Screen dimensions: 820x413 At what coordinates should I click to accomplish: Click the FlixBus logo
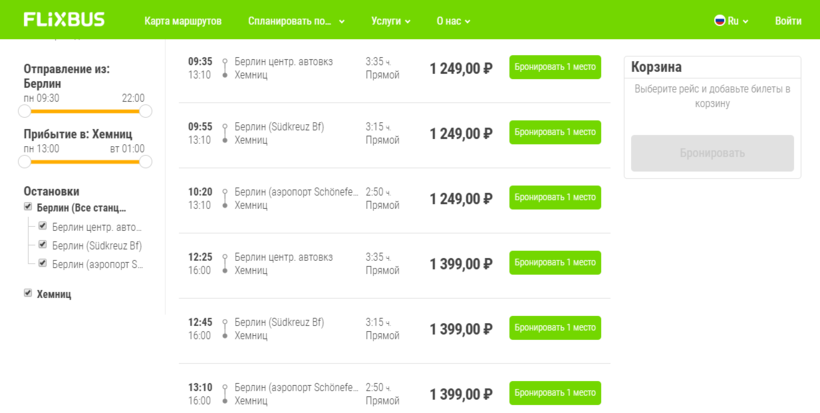tap(64, 20)
